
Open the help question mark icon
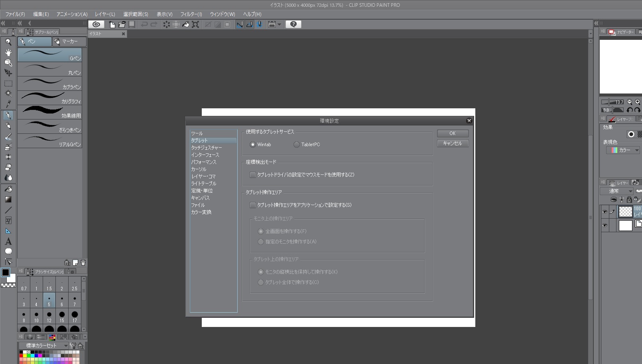293,24
